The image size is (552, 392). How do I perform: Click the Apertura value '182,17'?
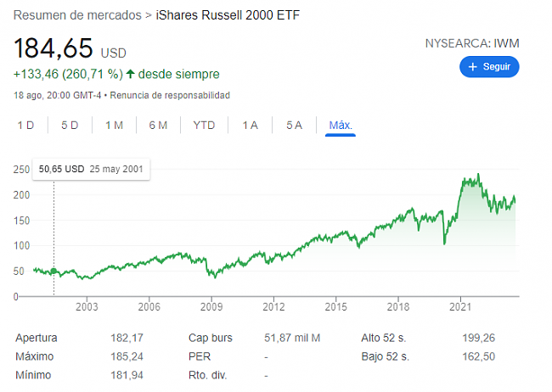point(127,338)
